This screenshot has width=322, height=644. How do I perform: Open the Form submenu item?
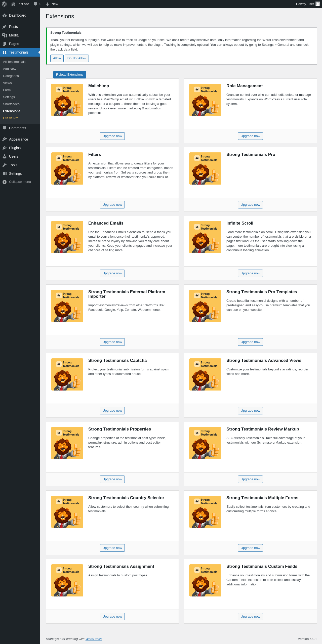point(7,90)
